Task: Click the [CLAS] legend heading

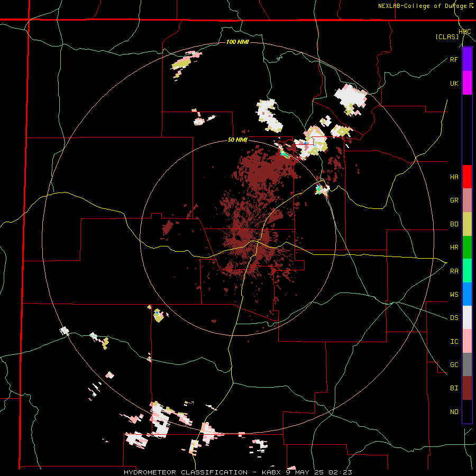Action: 447,36
